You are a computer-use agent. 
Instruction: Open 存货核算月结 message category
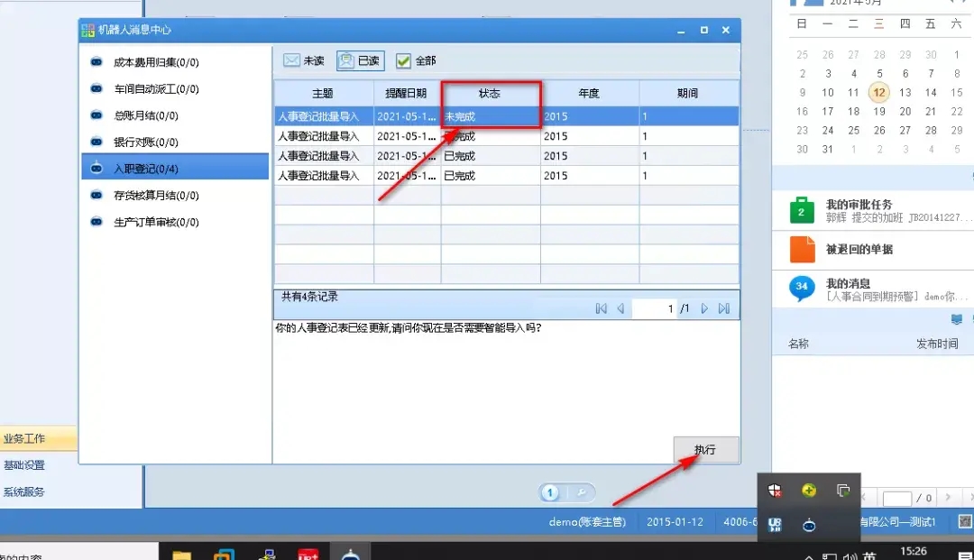tap(155, 195)
